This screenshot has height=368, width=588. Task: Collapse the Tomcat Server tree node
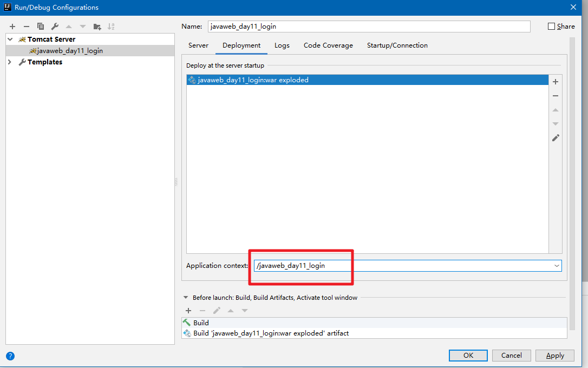click(x=10, y=40)
